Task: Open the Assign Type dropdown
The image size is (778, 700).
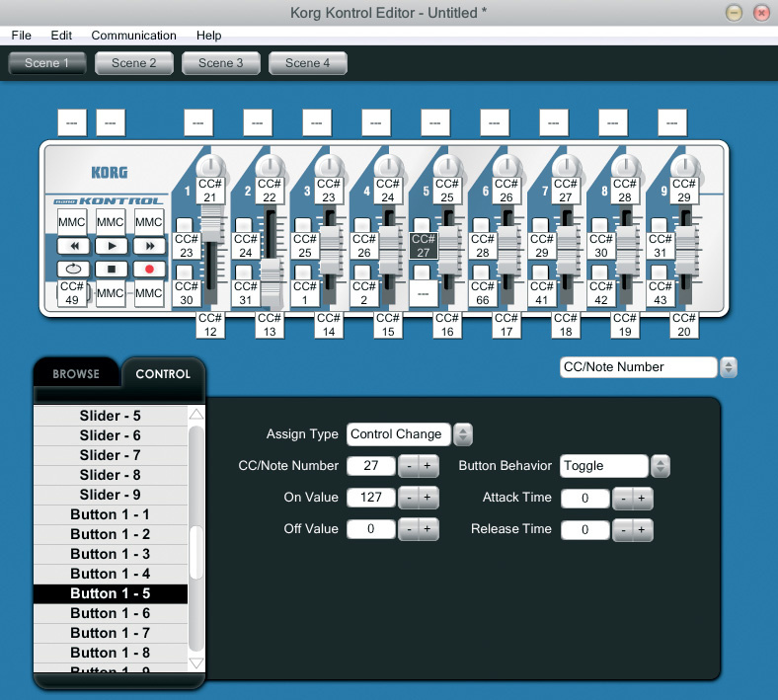Action: pyautogui.click(x=399, y=434)
